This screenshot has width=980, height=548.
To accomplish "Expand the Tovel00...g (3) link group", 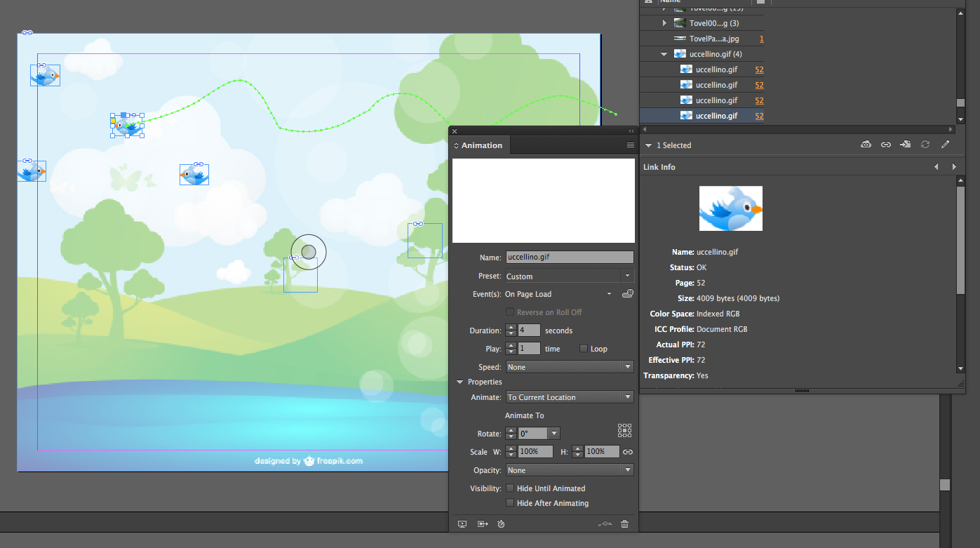I will (x=664, y=23).
